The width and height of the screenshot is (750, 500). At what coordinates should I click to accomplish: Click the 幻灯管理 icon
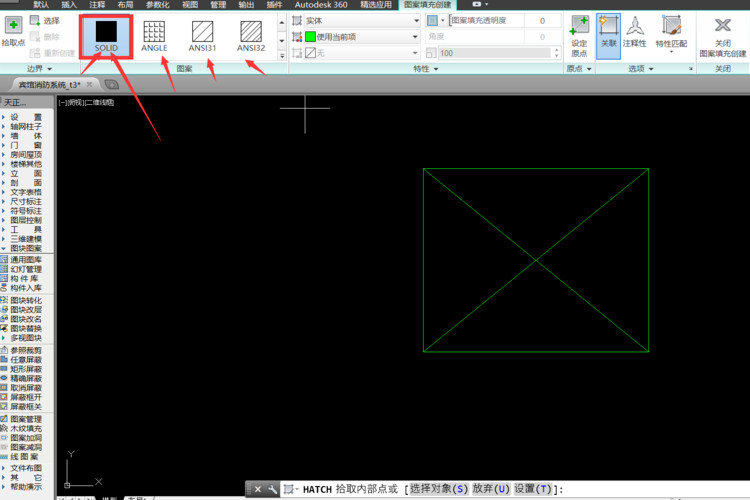coord(4,269)
